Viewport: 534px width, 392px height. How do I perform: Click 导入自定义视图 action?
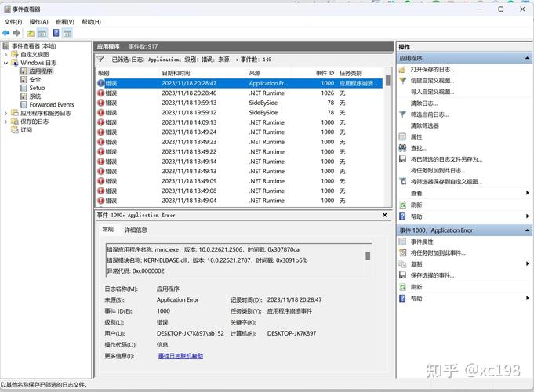pyautogui.click(x=432, y=92)
